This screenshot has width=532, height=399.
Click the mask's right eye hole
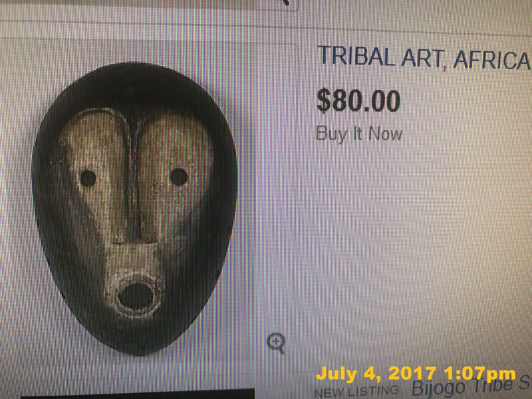[179, 177]
